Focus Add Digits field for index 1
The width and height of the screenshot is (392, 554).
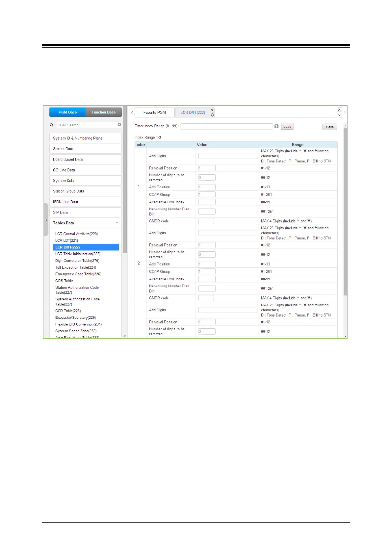pos(228,156)
